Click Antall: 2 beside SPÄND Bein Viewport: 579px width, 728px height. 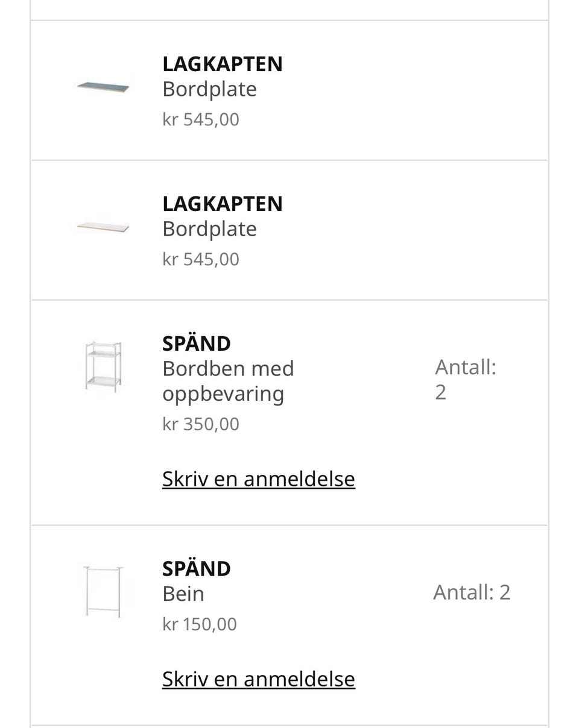tap(472, 592)
